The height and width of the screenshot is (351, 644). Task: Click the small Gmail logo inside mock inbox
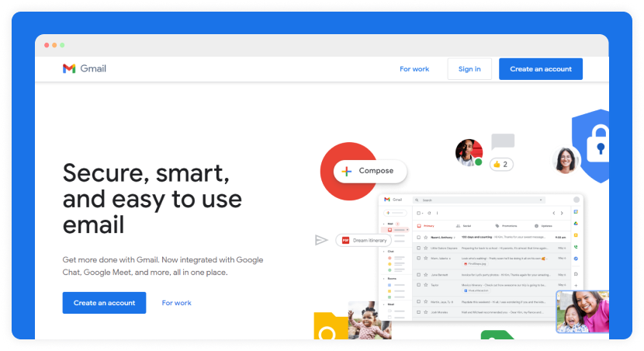point(393,200)
